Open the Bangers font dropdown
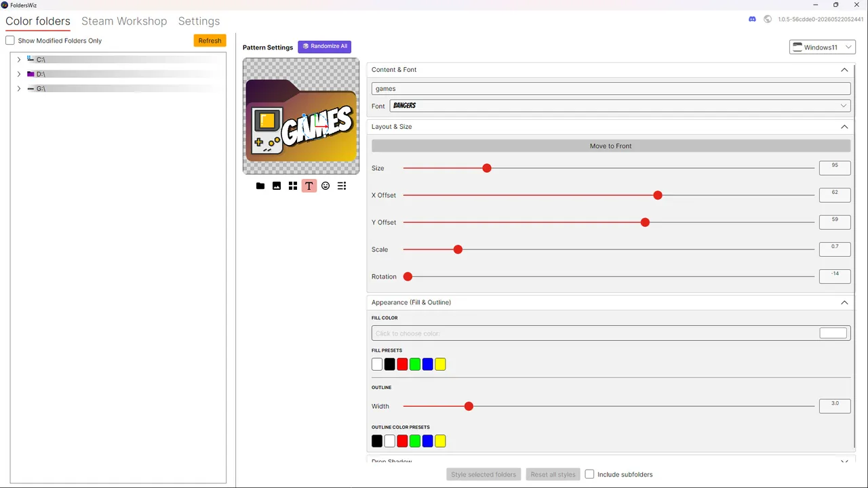This screenshot has width=868, height=488. click(x=620, y=106)
